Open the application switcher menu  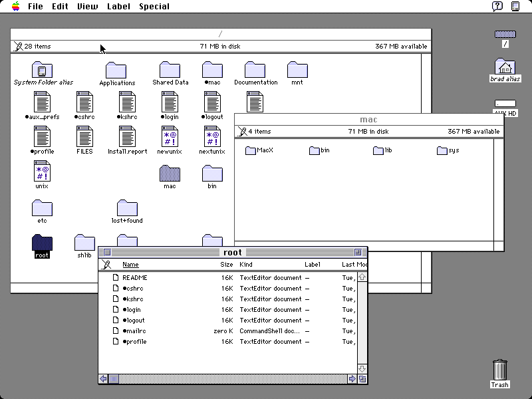point(515,6)
